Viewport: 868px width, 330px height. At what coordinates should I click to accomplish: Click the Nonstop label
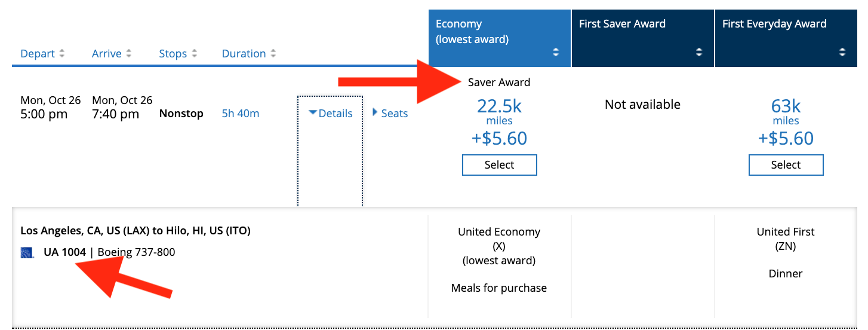point(181,114)
